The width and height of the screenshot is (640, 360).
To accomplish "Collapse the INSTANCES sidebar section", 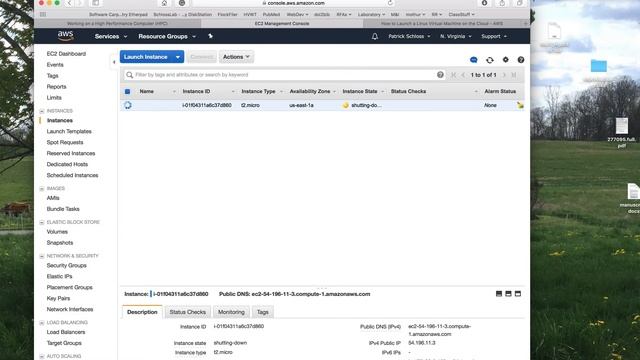I will coord(42,111).
